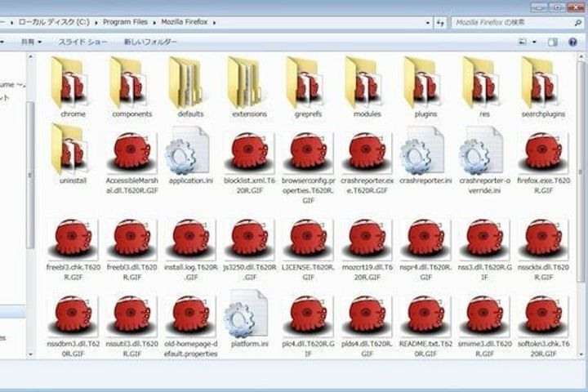Select nssutil3.dll.T620R.GIF file icon
Image resolution: width=588 pixels, height=392 pixels.
point(131,316)
